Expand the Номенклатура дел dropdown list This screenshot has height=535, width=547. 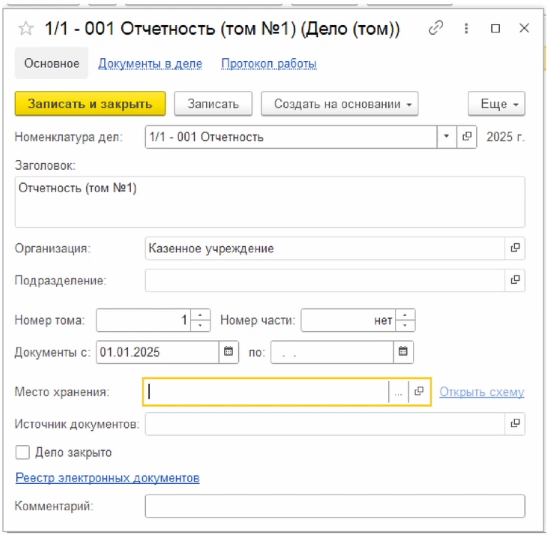(x=447, y=137)
